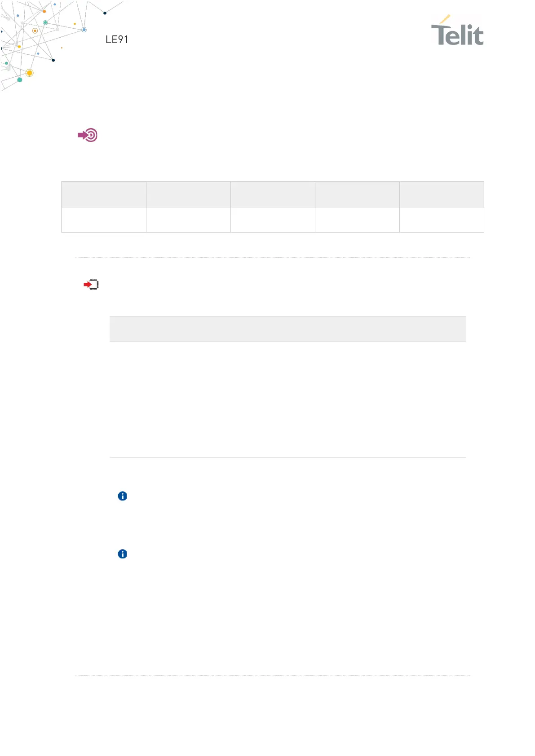Click last white cell in top table's second row
This screenshot has height=756, width=535.
pos(442,220)
